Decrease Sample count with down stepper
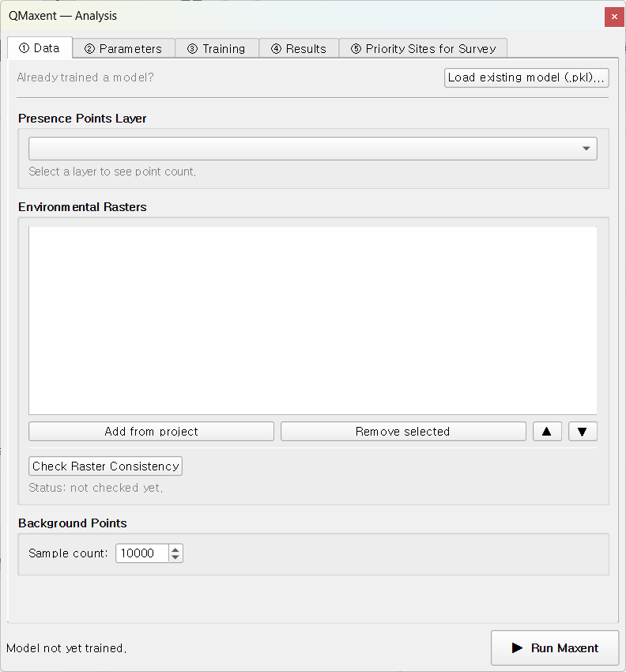626x672 pixels. coord(175,557)
